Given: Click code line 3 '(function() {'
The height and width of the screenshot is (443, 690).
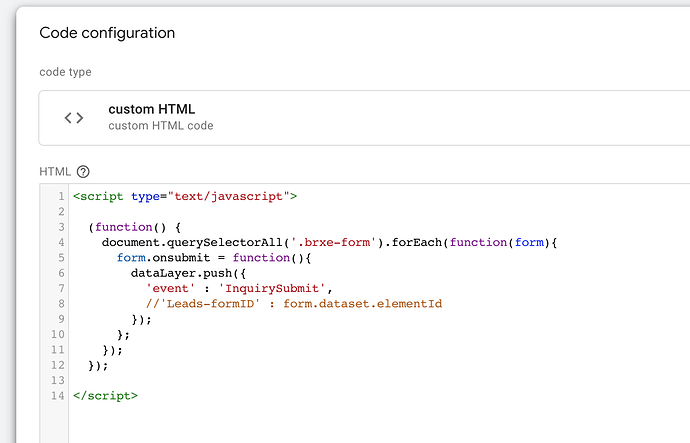Looking at the screenshot, I should [x=135, y=227].
